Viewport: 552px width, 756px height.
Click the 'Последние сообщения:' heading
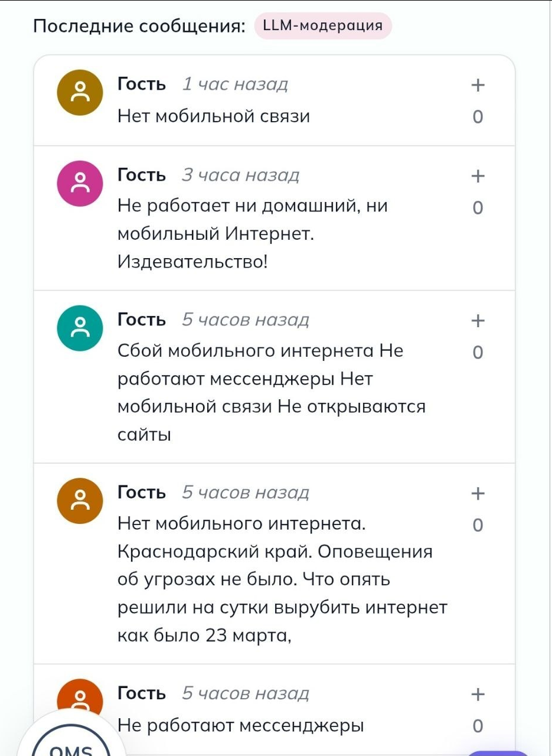click(139, 27)
